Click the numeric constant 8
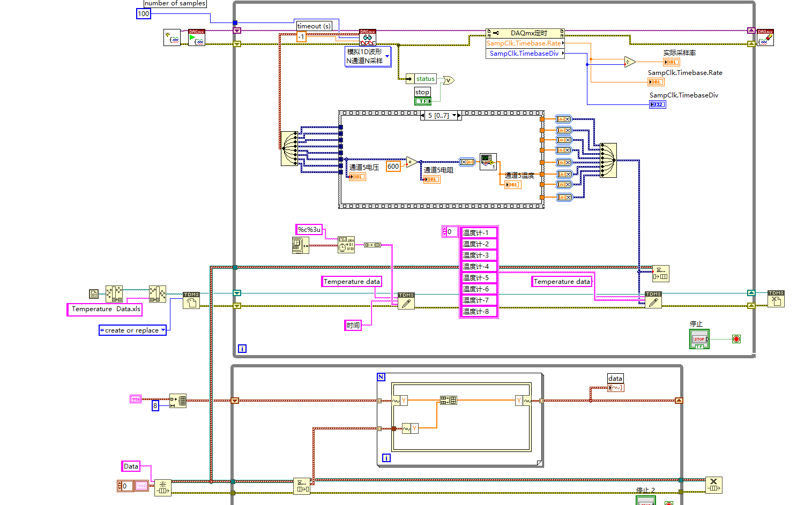The image size is (812, 505). coord(155,406)
